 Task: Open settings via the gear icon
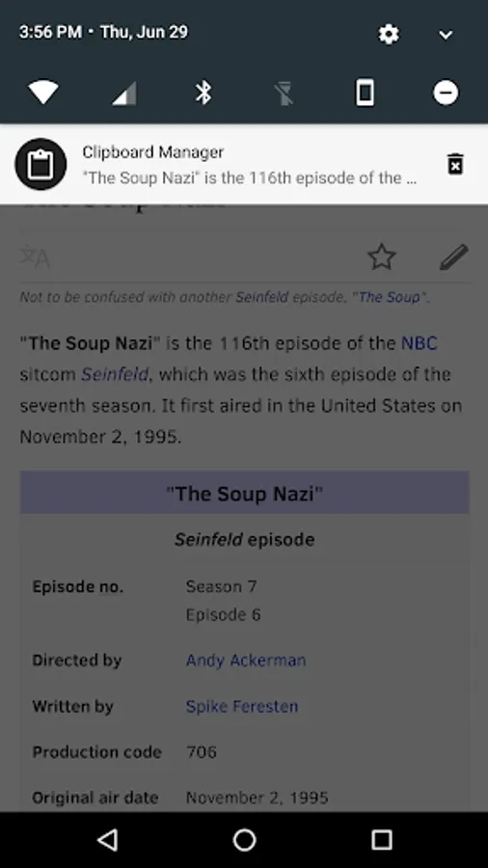click(x=389, y=35)
